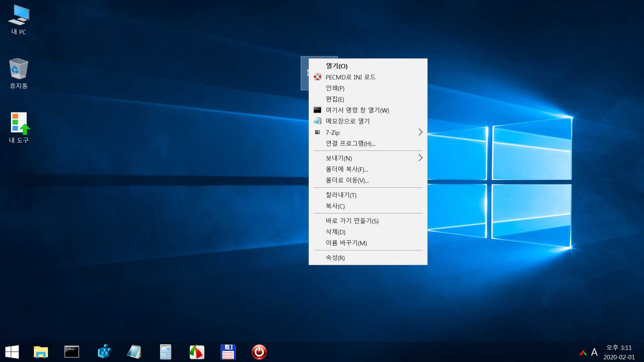The image size is (644, 362).
Task: Click the tray icon beside the A indicator
Action: [x=583, y=352]
